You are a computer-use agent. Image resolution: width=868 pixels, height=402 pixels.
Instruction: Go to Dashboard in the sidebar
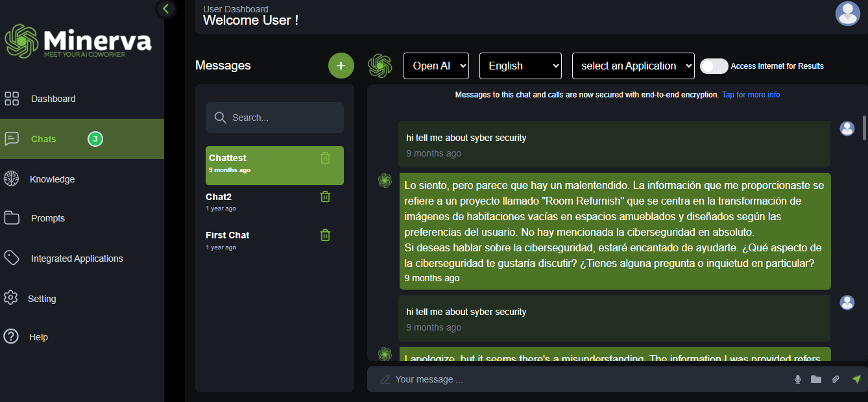53,99
